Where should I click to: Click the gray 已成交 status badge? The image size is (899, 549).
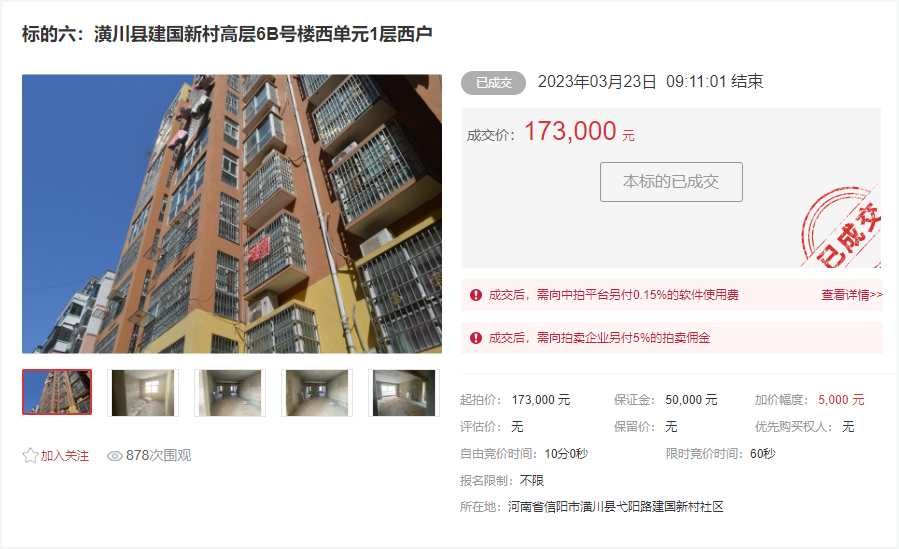pos(494,83)
